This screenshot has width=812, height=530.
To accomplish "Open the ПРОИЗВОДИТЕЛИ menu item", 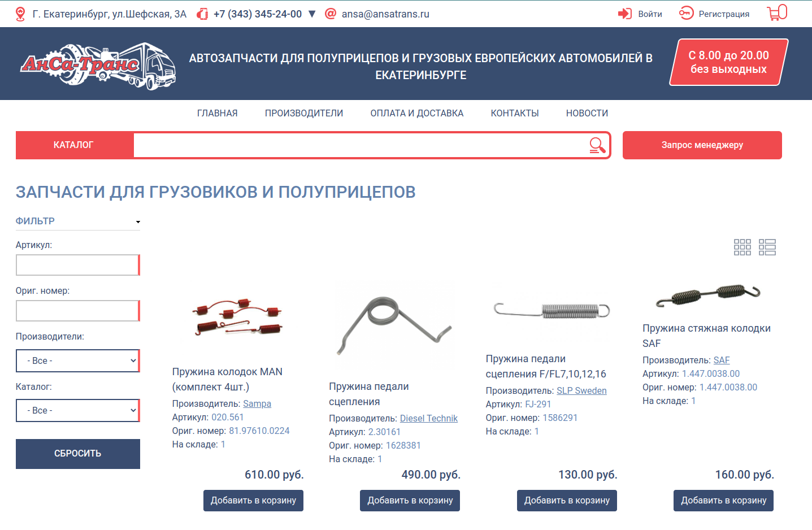I will pos(304,113).
